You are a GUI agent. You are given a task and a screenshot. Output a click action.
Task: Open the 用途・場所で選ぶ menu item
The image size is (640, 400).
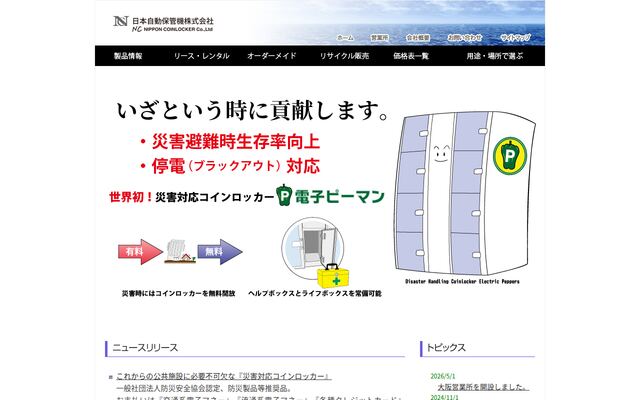click(x=495, y=56)
